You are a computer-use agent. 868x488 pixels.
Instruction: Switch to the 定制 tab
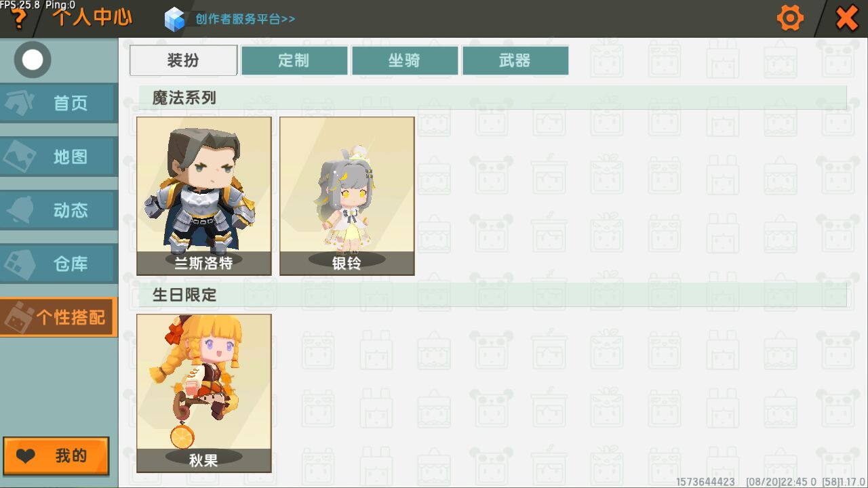[294, 60]
